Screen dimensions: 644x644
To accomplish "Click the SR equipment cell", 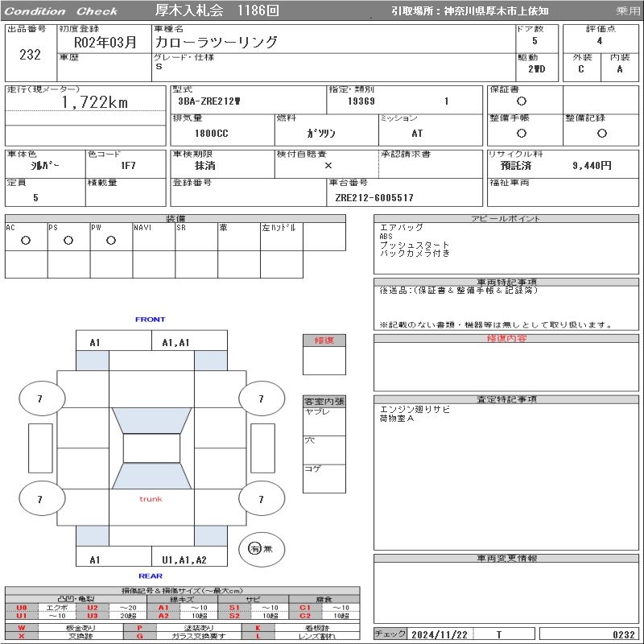I will [x=196, y=237].
